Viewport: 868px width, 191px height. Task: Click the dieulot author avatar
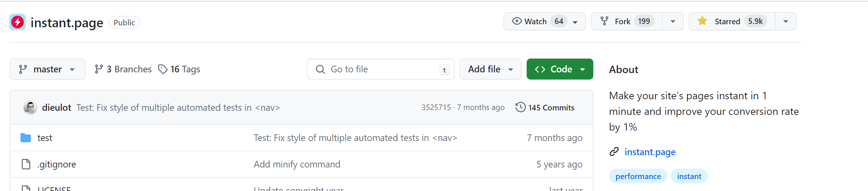point(30,108)
